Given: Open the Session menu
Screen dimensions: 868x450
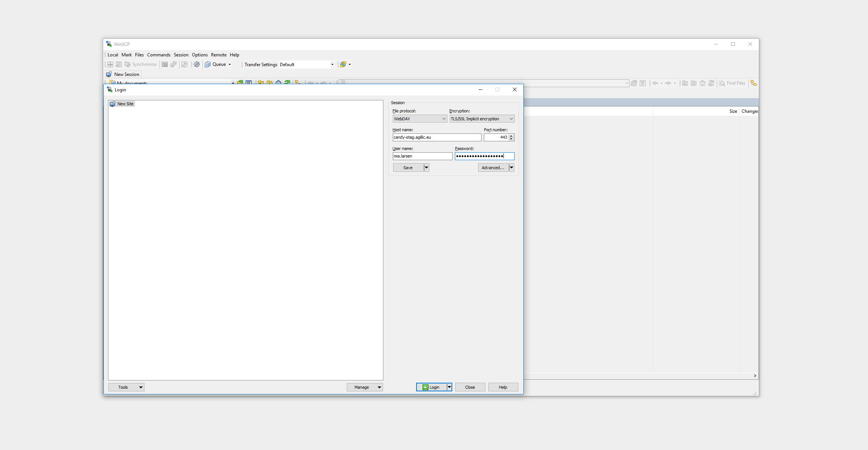Looking at the screenshot, I should [181, 55].
